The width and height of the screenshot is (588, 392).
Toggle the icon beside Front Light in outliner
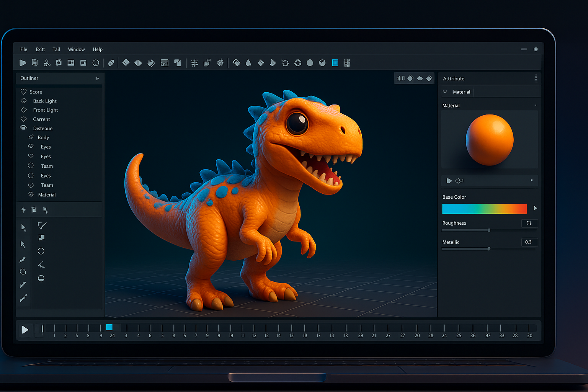click(x=24, y=110)
